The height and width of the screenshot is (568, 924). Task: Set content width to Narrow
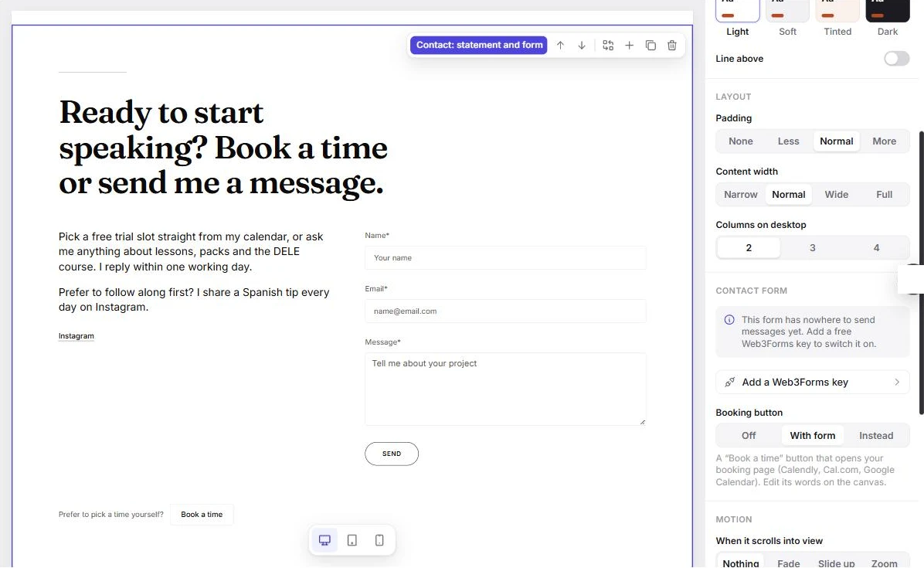[x=740, y=195]
